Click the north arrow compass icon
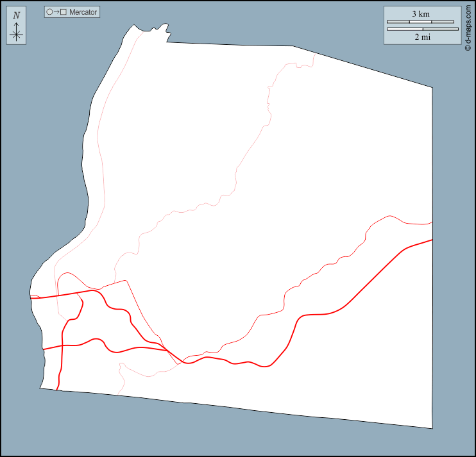476x457 pixels. (17, 33)
